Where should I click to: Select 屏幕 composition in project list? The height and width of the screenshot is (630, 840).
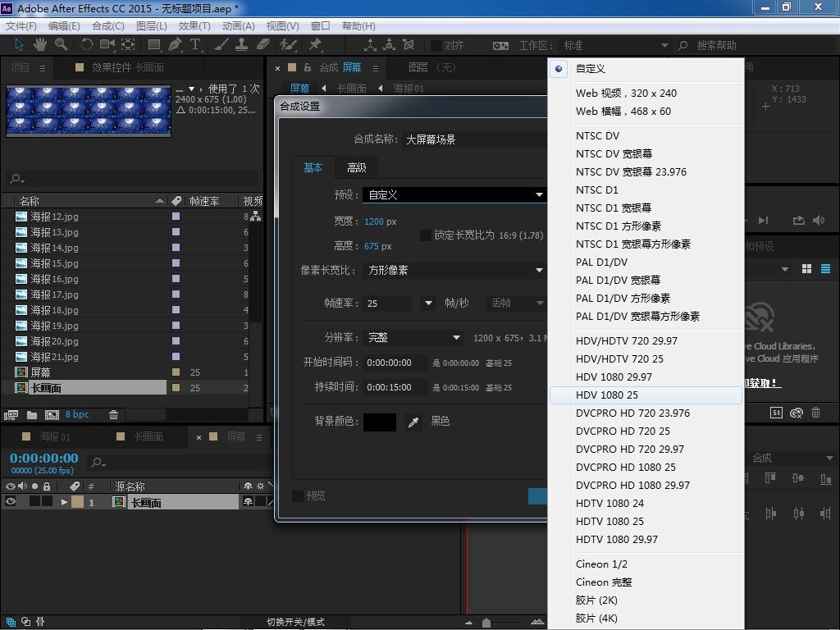41,372
